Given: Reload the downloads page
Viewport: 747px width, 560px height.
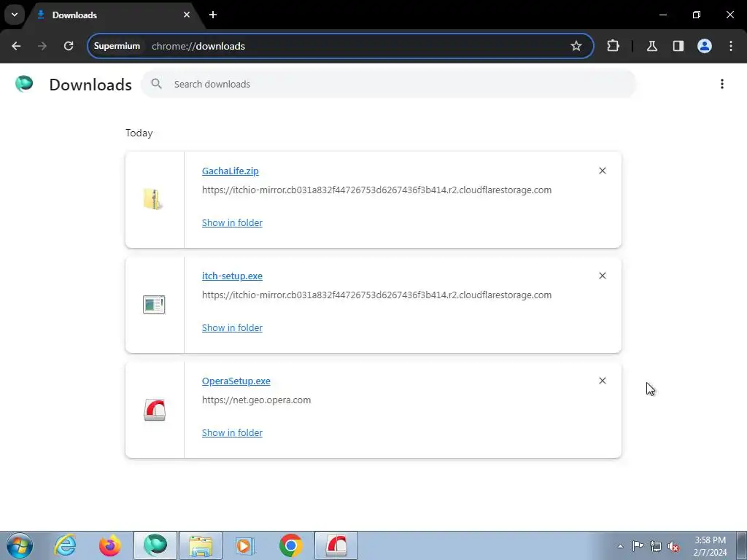Looking at the screenshot, I should [x=69, y=46].
